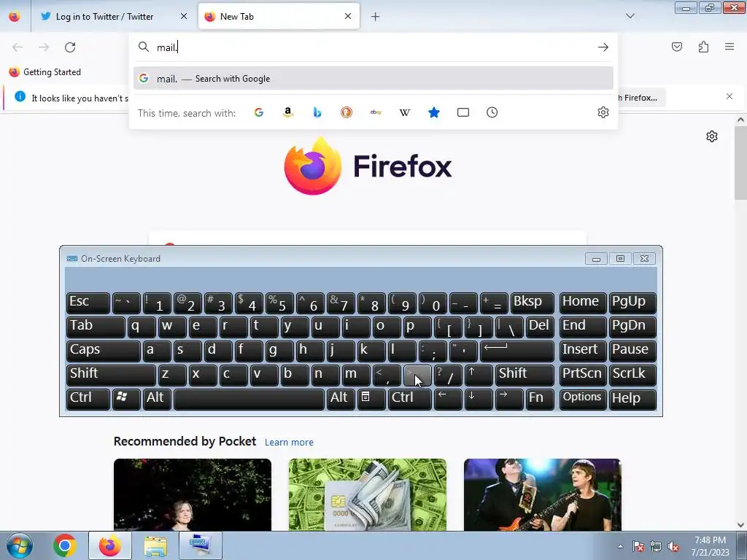Toggle the ScrLk key on On-Screen Keyboard
Screen dimensions: 747x560
click(x=632, y=375)
